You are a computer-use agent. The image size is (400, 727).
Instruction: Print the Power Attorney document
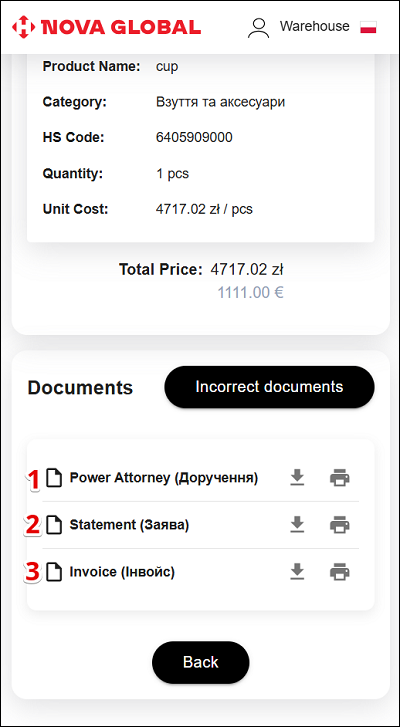(x=340, y=478)
